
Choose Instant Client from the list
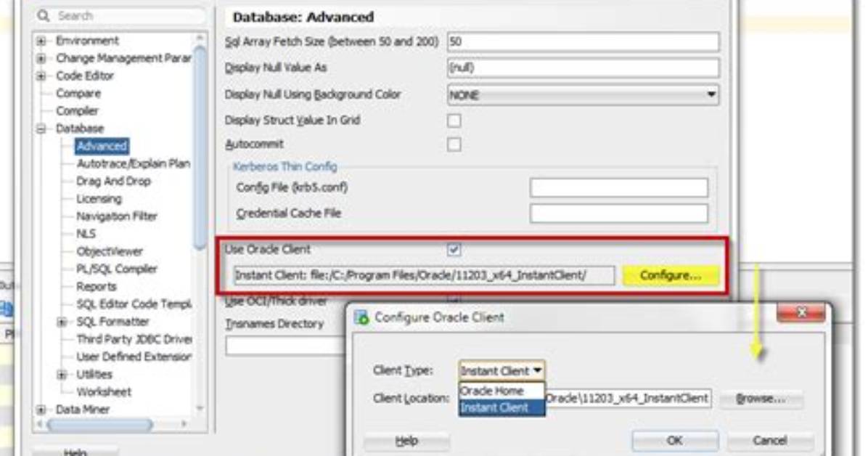tap(501, 408)
